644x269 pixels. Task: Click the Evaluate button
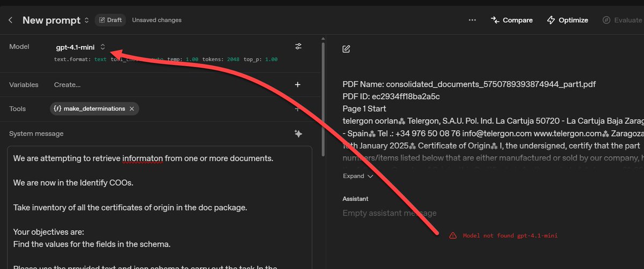[x=622, y=20]
